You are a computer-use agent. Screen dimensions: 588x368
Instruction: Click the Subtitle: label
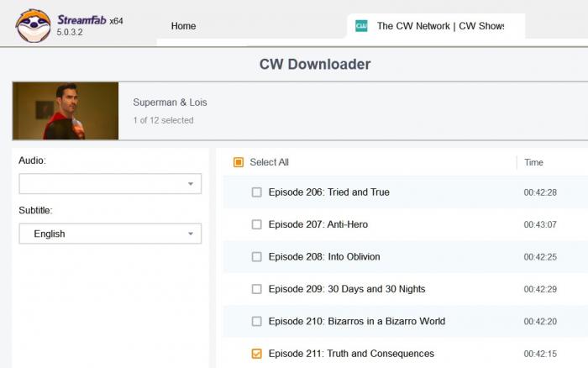(x=35, y=210)
